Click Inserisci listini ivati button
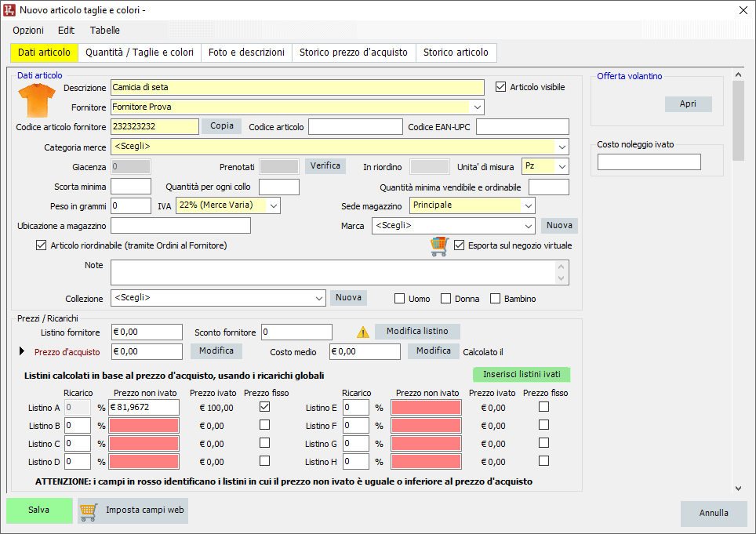756x534 pixels. pyautogui.click(x=522, y=375)
